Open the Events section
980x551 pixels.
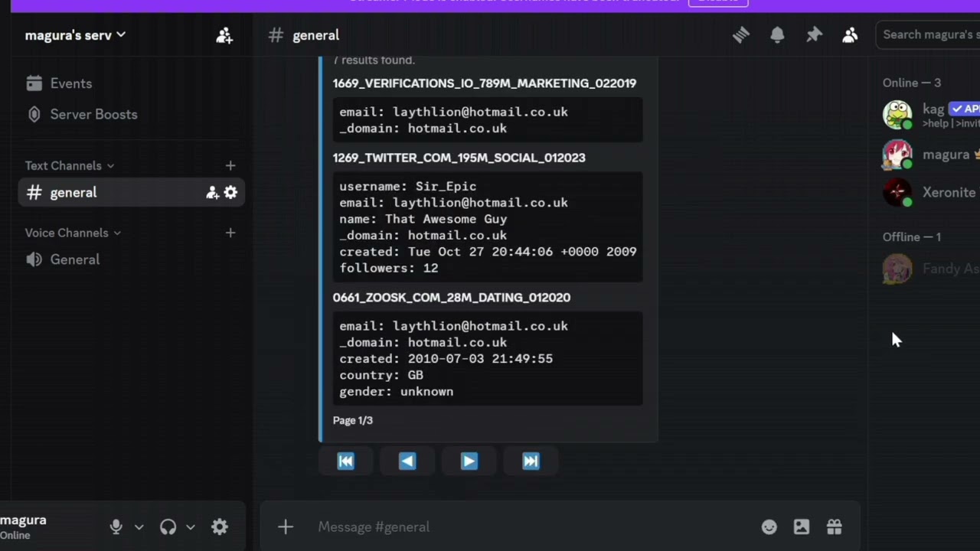[59, 83]
